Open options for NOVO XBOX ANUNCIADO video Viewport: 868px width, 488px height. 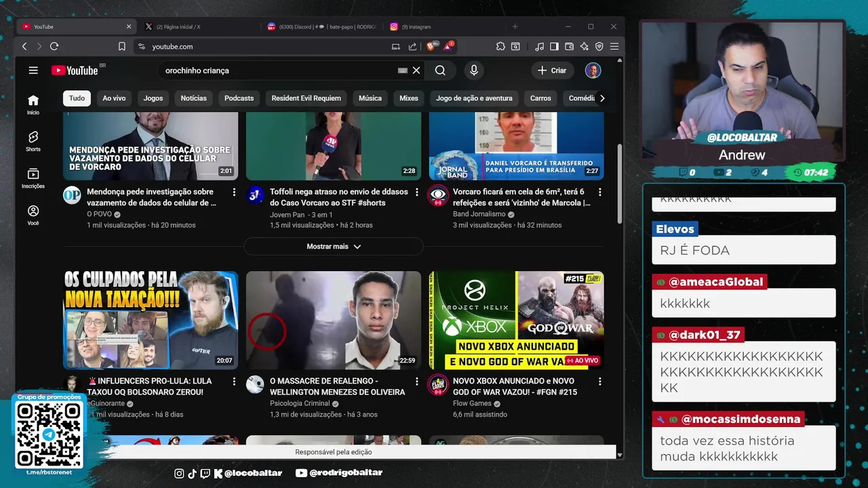(x=599, y=382)
